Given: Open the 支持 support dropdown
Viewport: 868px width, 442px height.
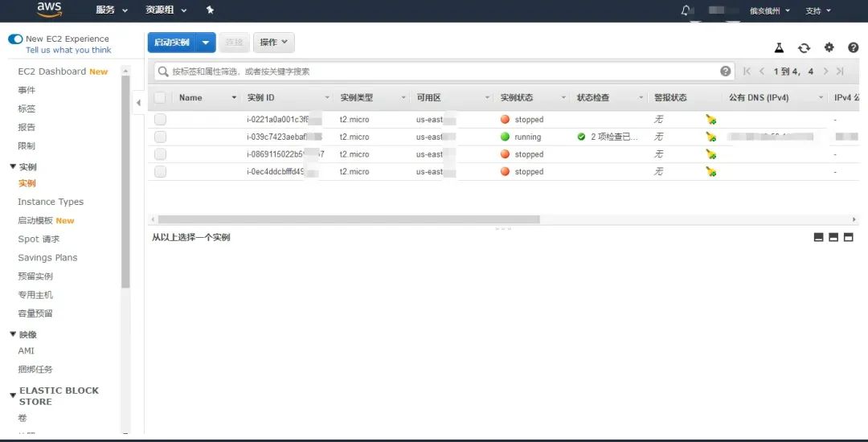Looking at the screenshot, I should click(x=818, y=10).
